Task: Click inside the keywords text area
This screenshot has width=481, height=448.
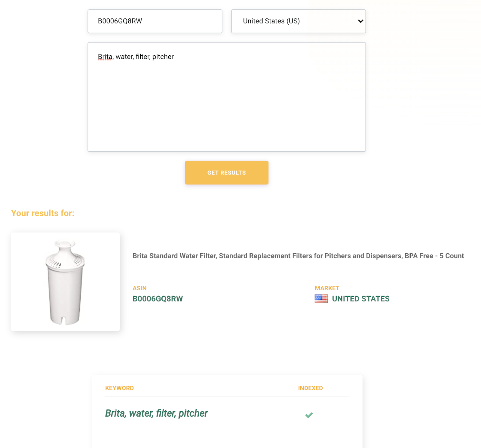Action: coord(227,97)
